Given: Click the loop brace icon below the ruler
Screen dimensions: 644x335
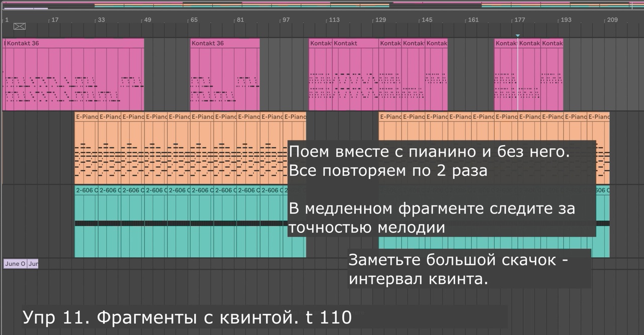Looking at the screenshot, I should 19,26.
